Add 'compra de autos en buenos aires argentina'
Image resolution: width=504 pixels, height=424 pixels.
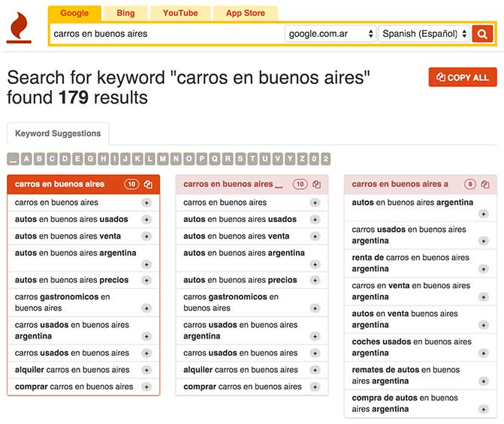(484, 409)
